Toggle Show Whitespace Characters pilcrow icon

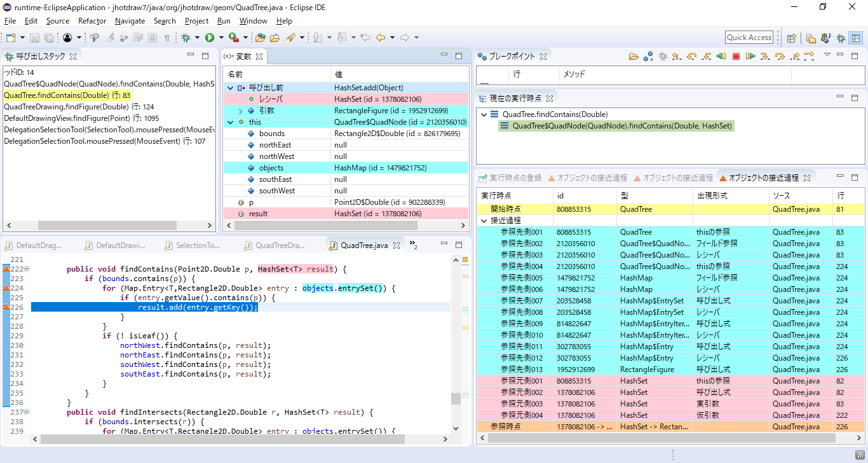(x=167, y=38)
